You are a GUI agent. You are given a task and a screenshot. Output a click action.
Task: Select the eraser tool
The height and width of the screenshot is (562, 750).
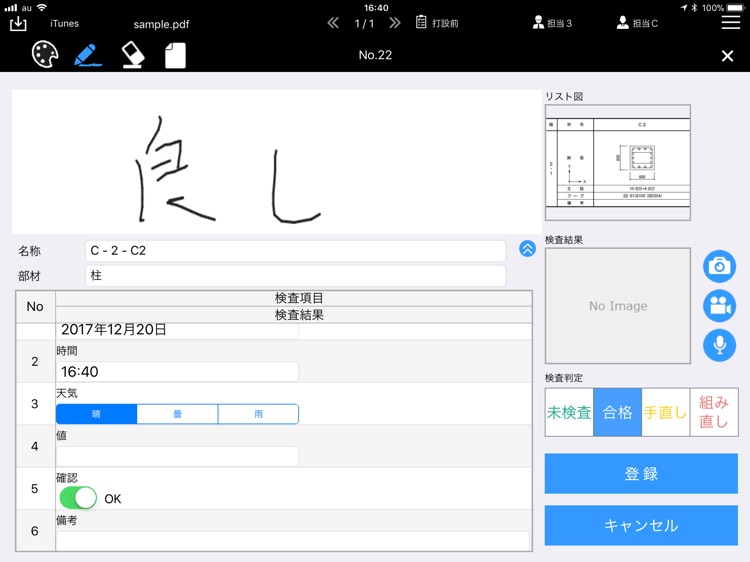133,55
